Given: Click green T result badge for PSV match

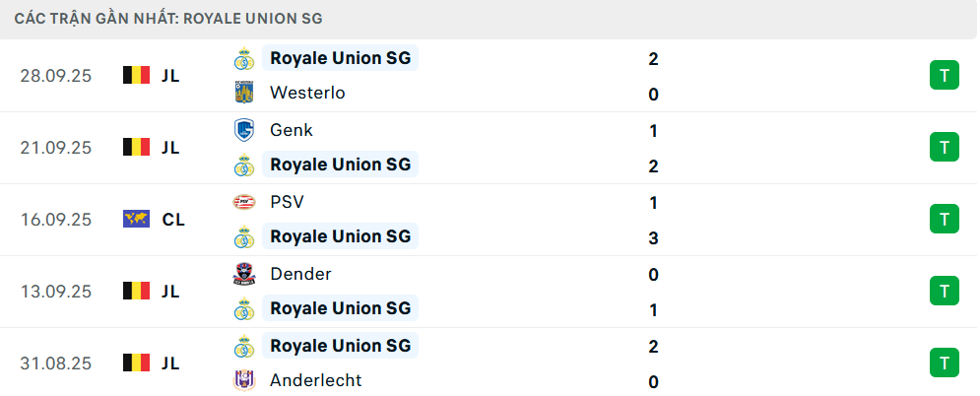Looking at the screenshot, I should click(x=944, y=219).
